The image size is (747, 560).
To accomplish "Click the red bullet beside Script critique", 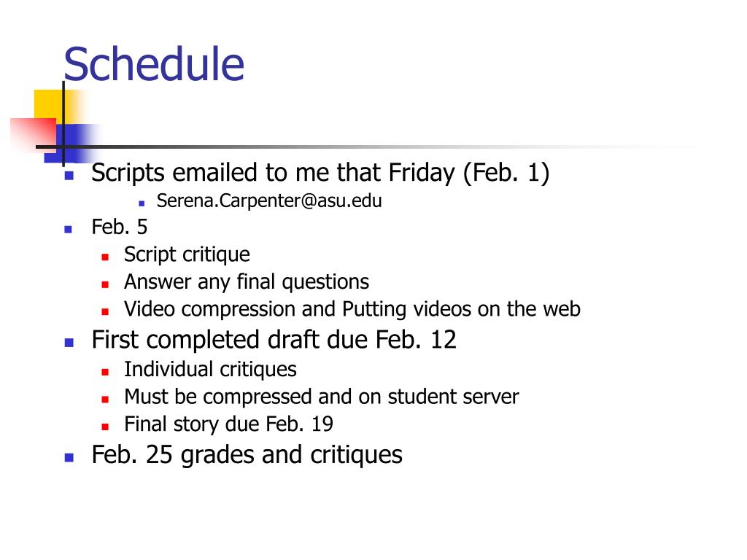I will click(105, 257).
